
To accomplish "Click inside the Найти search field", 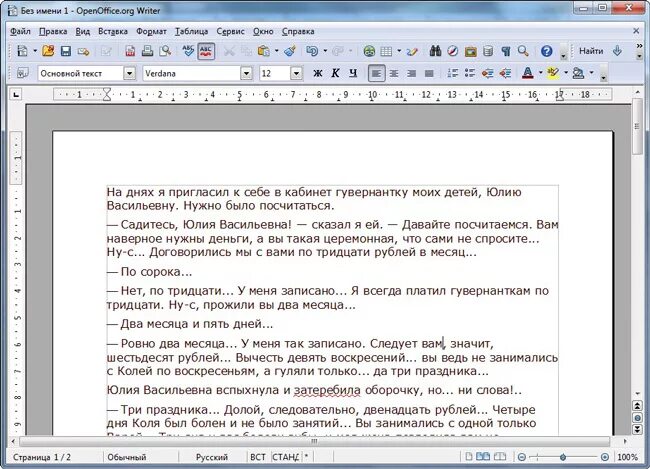I will pos(591,51).
